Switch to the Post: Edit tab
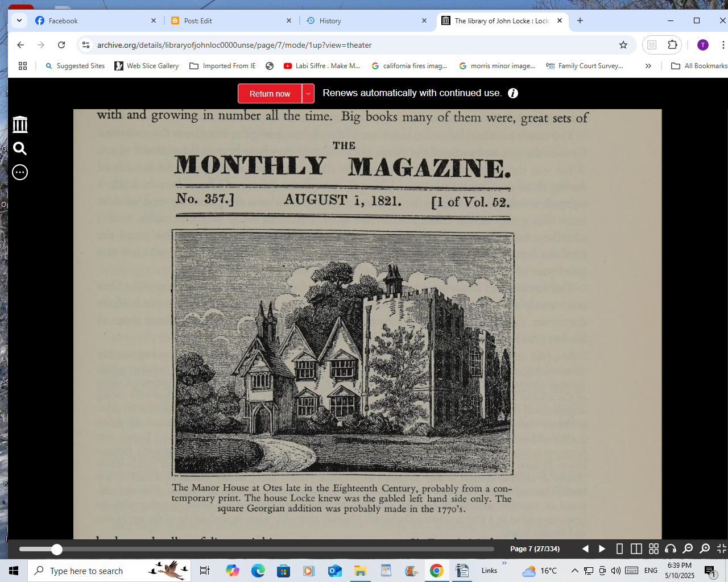The width and height of the screenshot is (728, 582). pos(230,20)
